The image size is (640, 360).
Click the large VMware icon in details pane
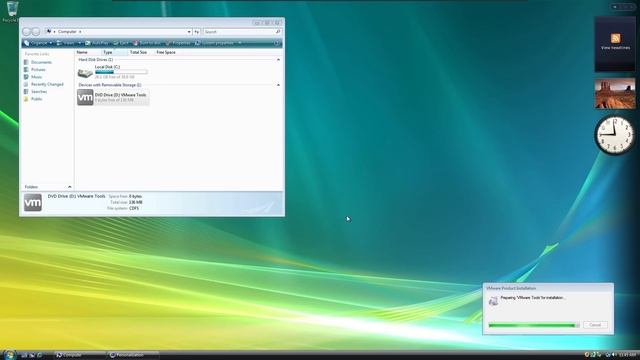tap(33, 202)
